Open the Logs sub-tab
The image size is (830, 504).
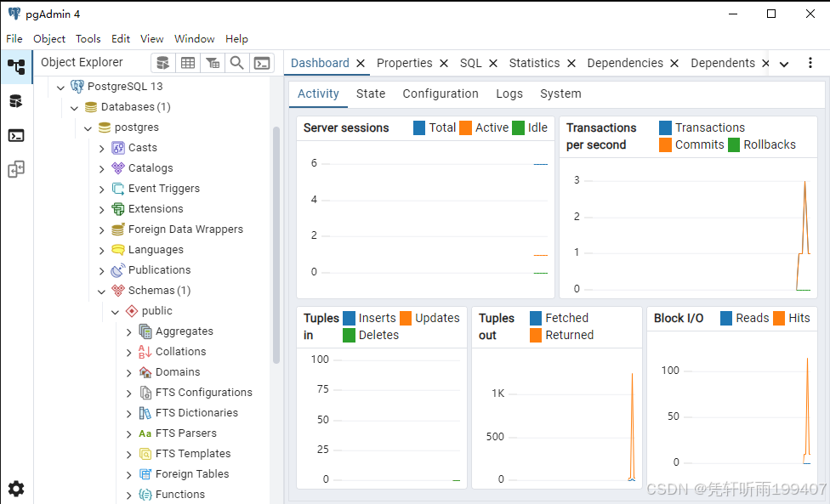pos(509,93)
